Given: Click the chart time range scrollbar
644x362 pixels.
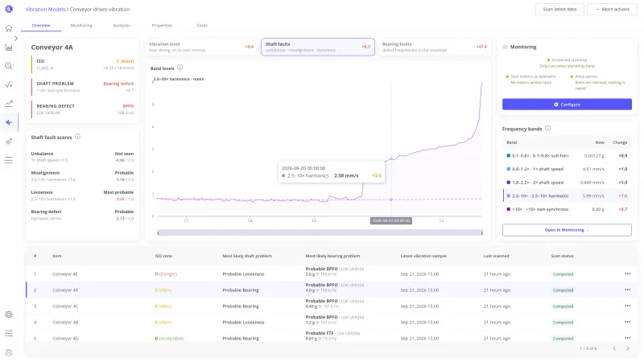Looking at the screenshot, I should pyautogui.click(x=320, y=232).
